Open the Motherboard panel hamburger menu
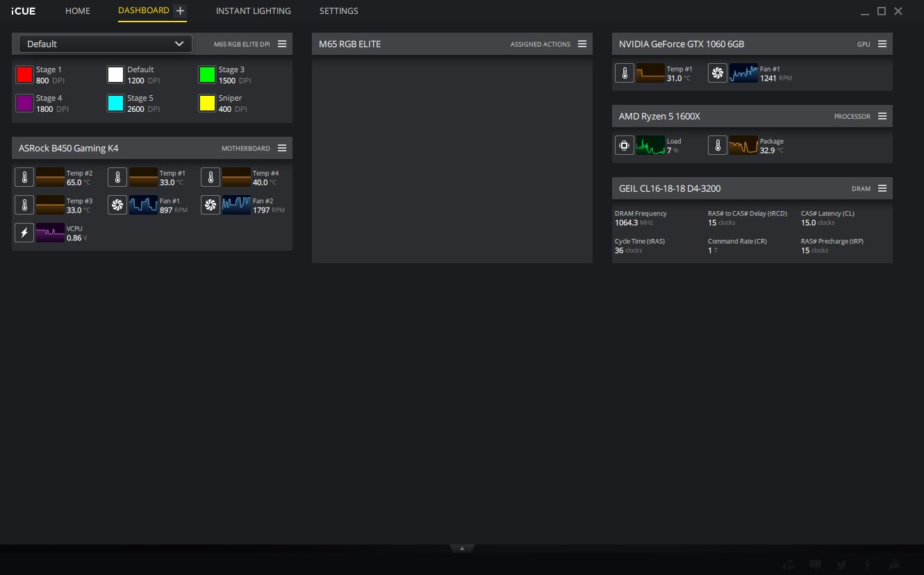Viewport: 924px width, 575px height. [282, 148]
